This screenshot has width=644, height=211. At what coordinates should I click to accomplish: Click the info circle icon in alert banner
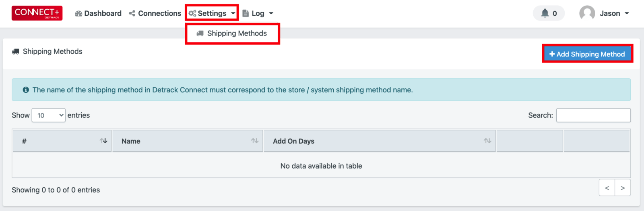tap(26, 90)
